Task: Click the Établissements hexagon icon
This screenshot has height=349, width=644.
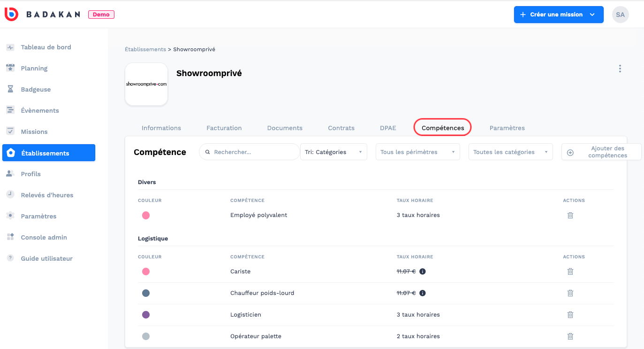Action: click(x=11, y=153)
